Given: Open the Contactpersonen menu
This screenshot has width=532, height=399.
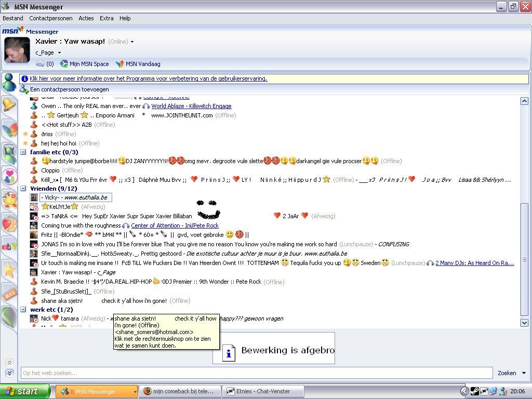Looking at the screenshot, I should point(51,18).
